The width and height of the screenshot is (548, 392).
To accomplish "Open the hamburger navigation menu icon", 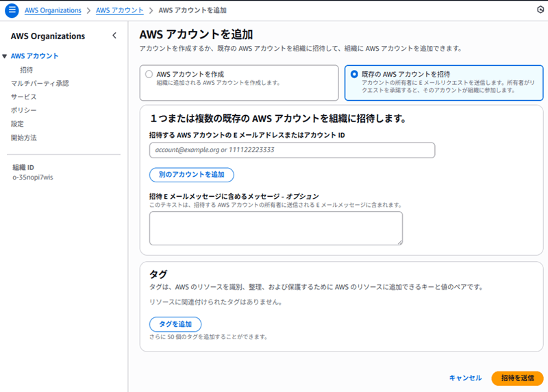I will coord(12,10).
